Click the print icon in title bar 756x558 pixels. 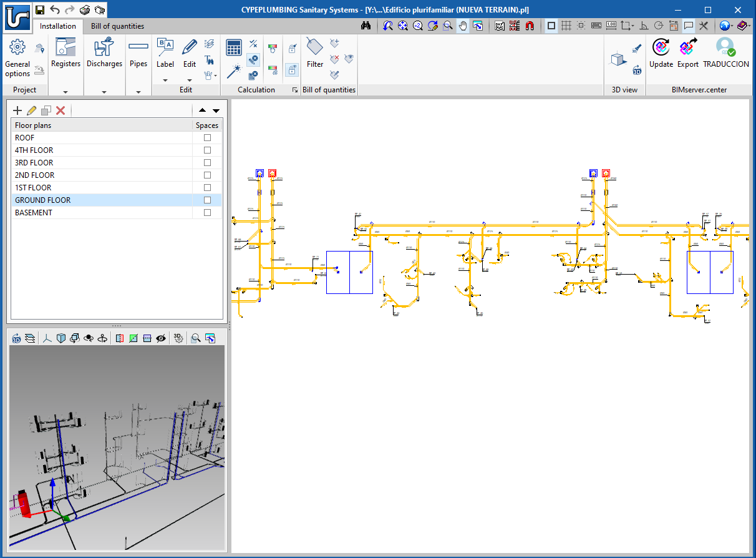(x=85, y=9)
